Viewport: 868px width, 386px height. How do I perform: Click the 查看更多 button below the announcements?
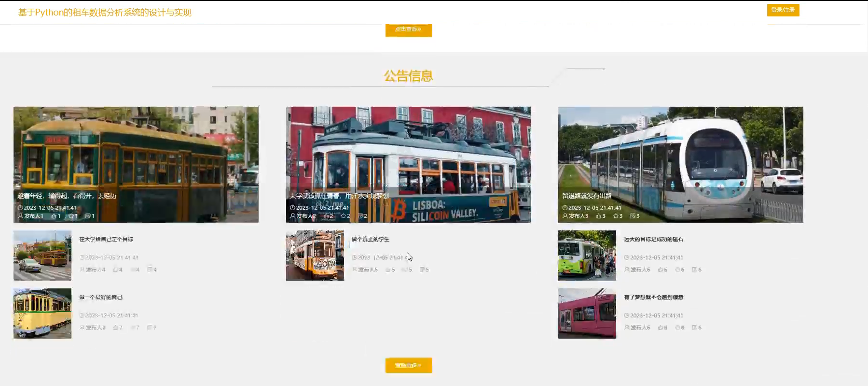click(408, 365)
